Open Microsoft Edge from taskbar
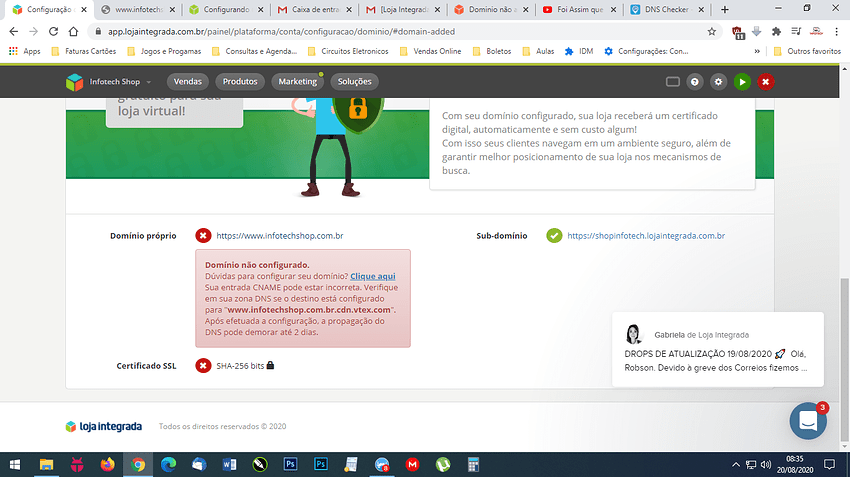Viewport: 850px width, 477px height. click(x=169, y=465)
